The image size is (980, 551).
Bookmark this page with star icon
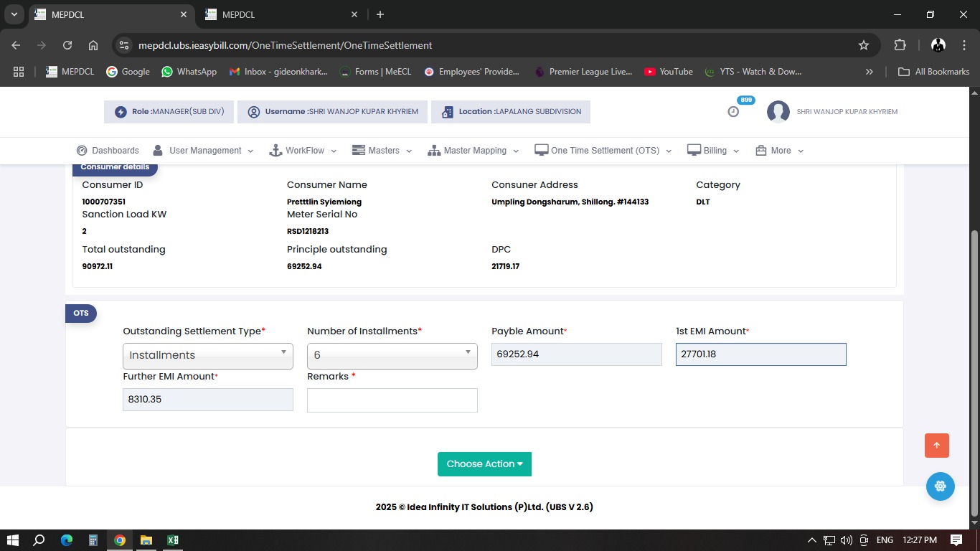(864, 45)
